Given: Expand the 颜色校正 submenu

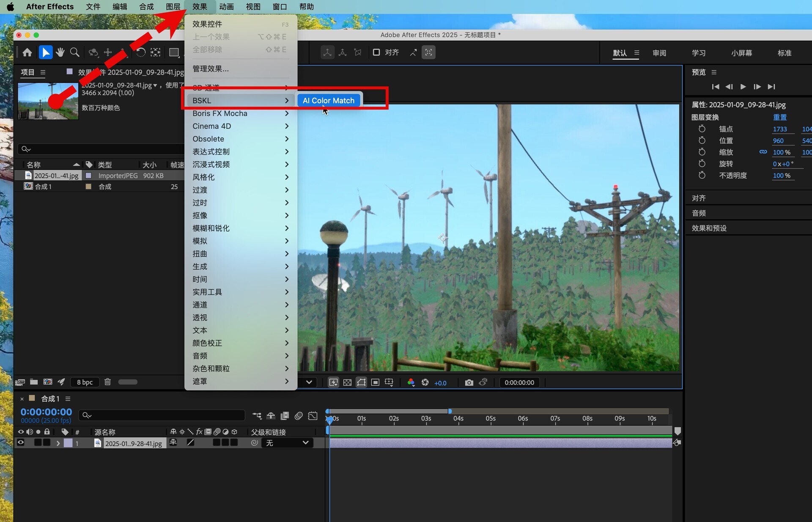Looking at the screenshot, I should point(241,343).
